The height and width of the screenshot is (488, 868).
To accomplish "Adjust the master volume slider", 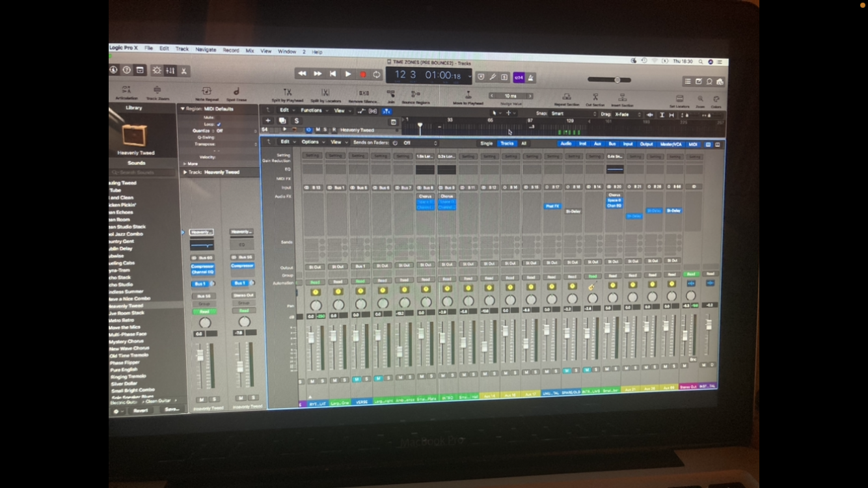I will coord(609,80).
